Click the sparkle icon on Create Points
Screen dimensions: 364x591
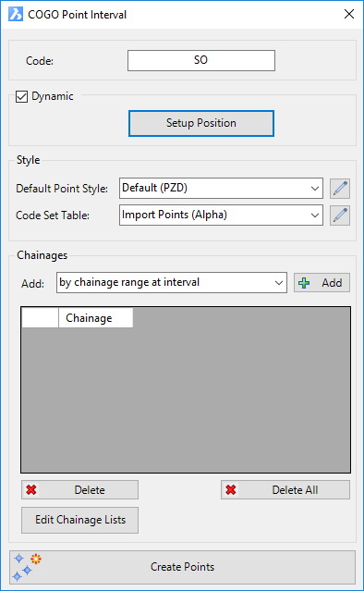27,567
